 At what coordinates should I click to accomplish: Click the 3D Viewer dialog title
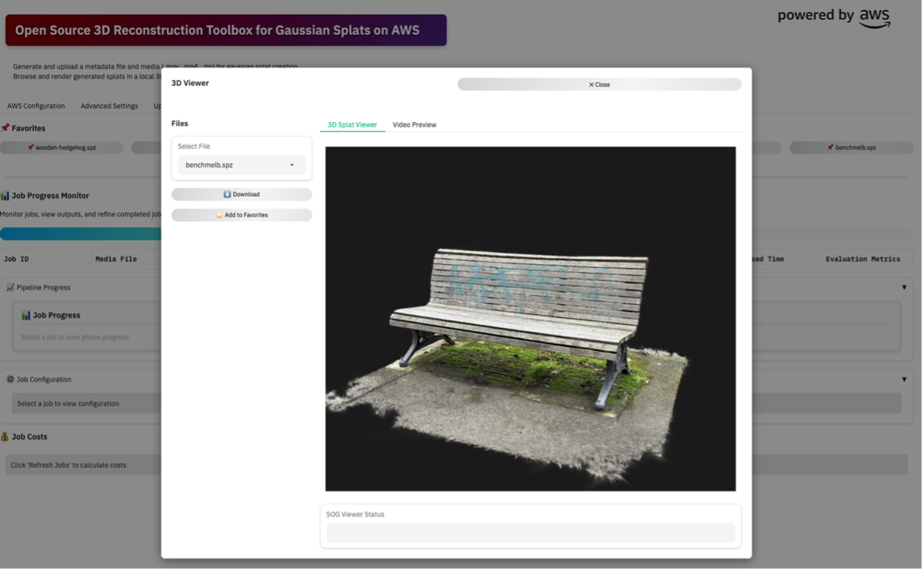point(190,83)
